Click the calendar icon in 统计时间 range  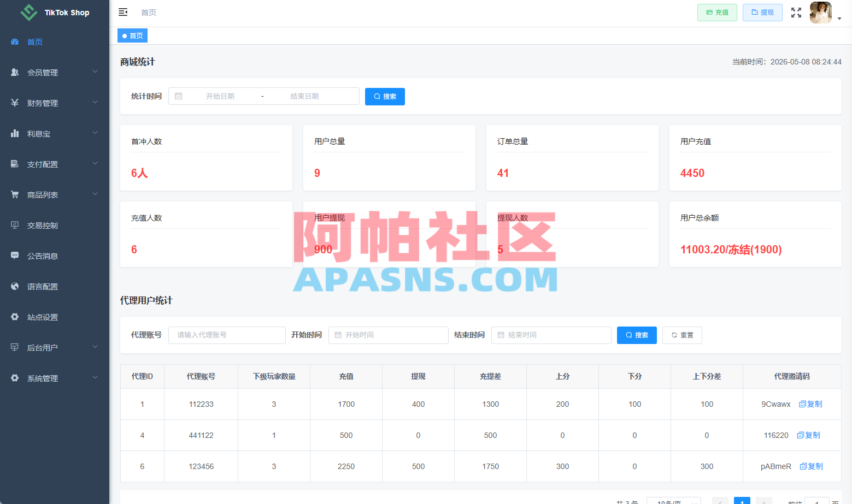[x=178, y=96]
